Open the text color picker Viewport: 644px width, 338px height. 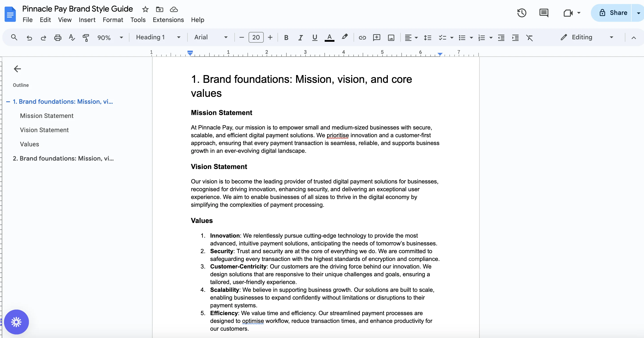pos(329,38)
